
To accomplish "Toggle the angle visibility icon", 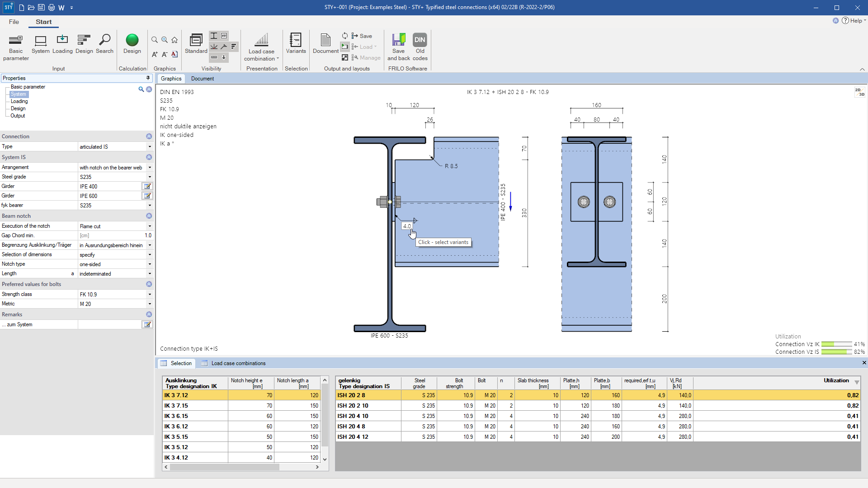I will coord(224,47).
